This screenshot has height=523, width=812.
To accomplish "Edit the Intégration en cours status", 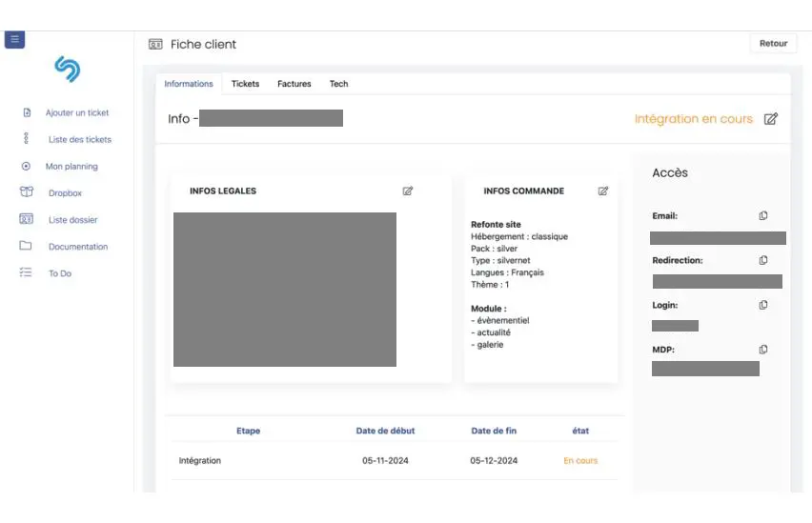I will click(771, 118).
